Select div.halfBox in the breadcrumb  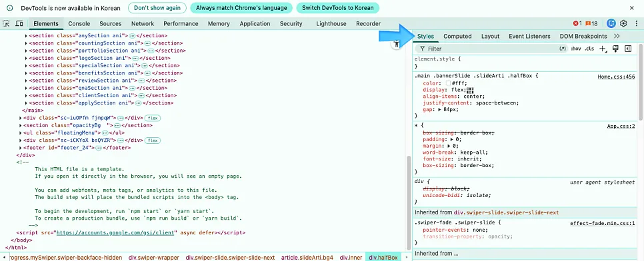tap(383, 258)
